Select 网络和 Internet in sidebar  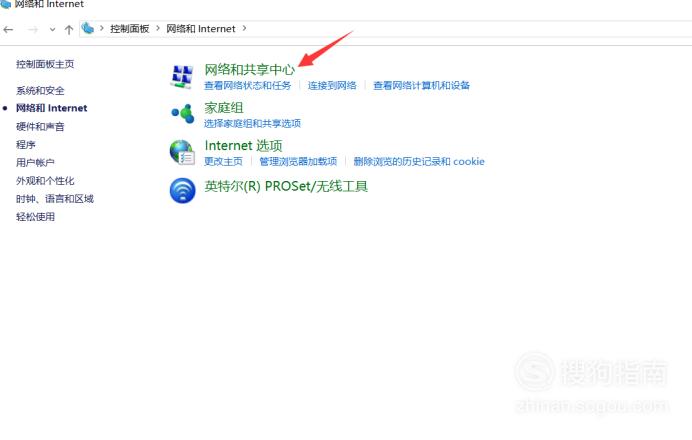coord(52,108)
